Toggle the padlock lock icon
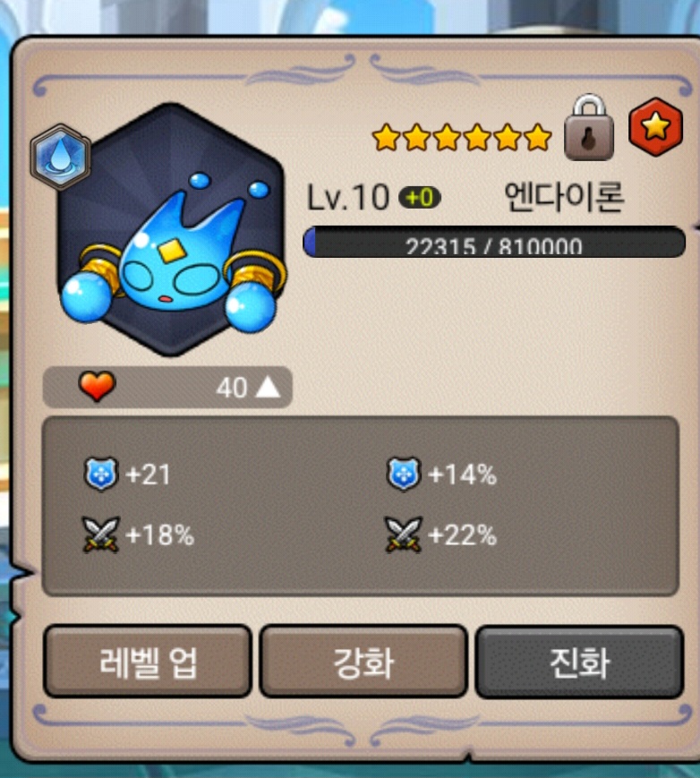 [589, 127]
